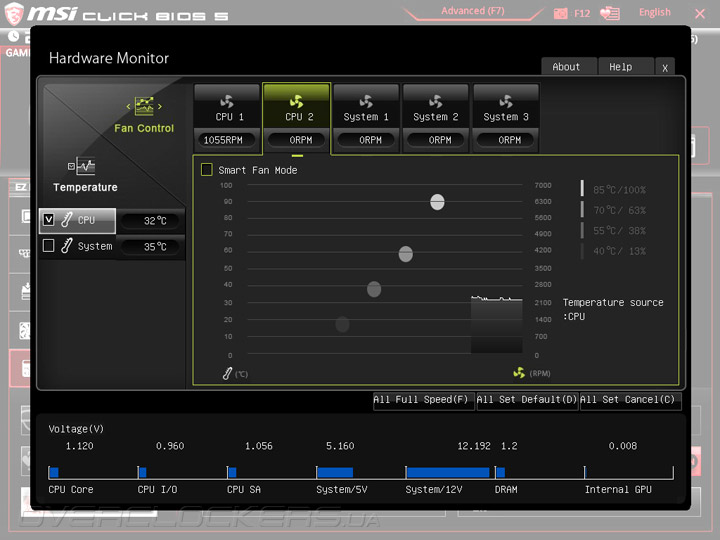Click the Temperature source :CPU text
Viewport: 720px width, 540px height.
pos(613,309)
